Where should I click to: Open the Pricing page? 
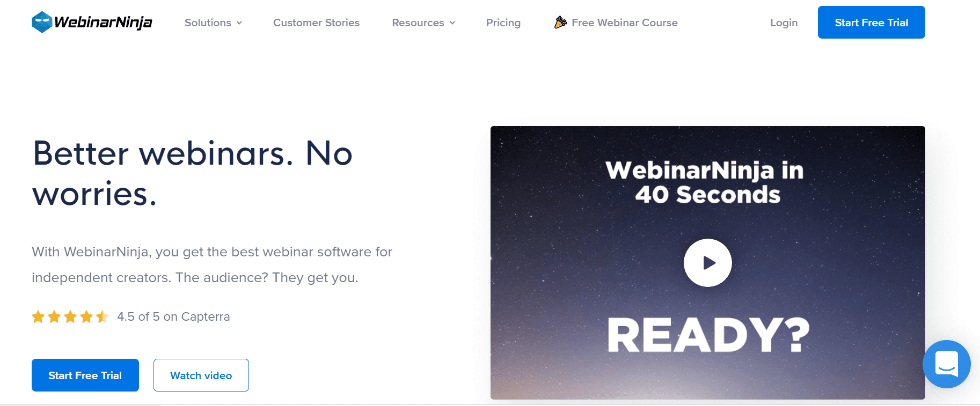[x=503, y=23]
